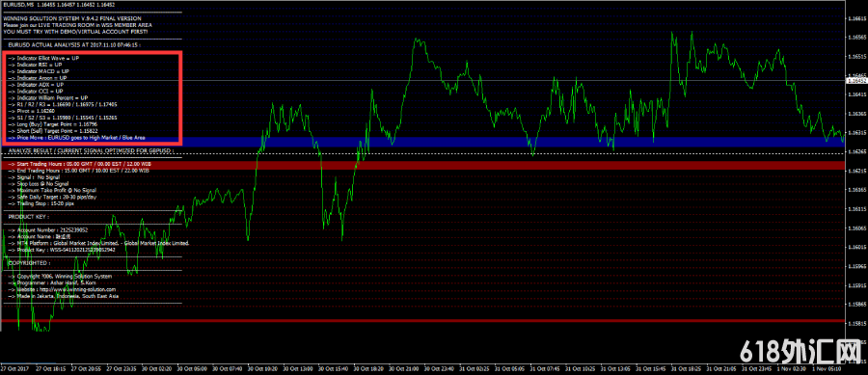Click the lower dark red support band
This screenshot has width=868, height=375.
click(422, 321)
